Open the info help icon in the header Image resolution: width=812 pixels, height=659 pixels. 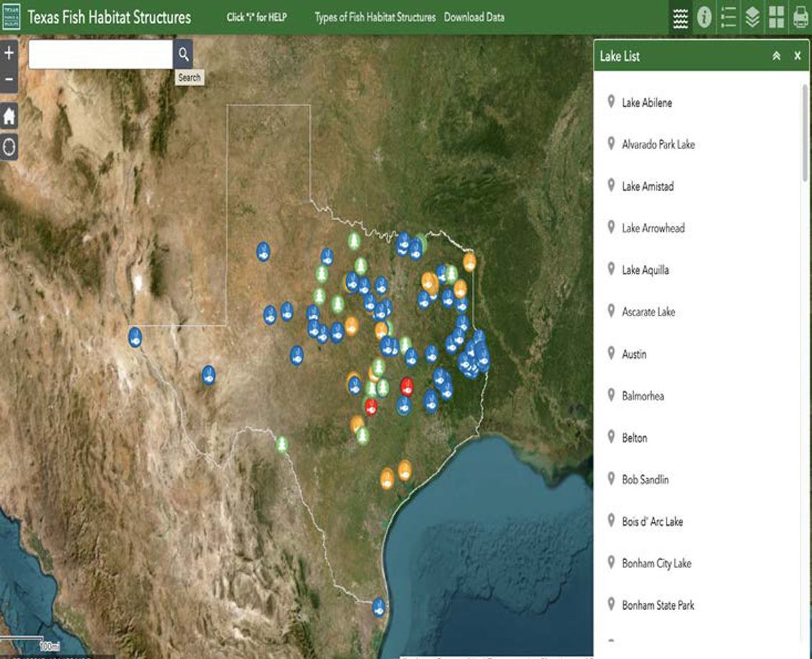point(704,18)
